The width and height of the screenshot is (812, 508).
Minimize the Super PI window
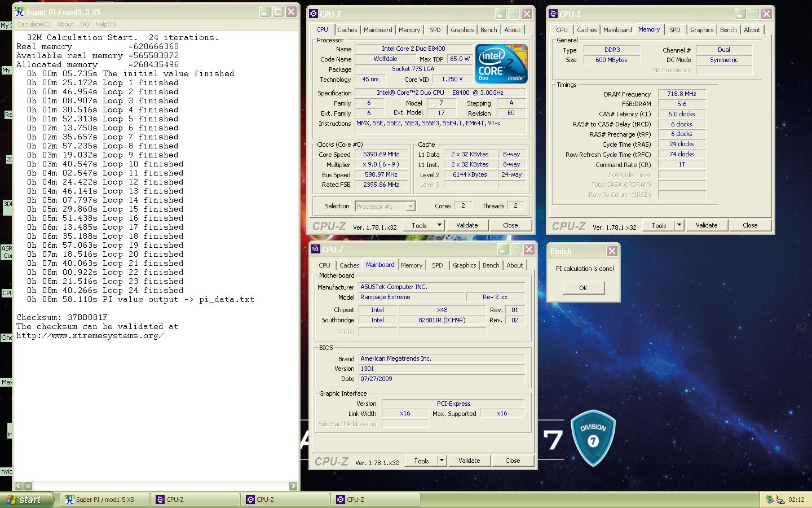tap(265, 11)
